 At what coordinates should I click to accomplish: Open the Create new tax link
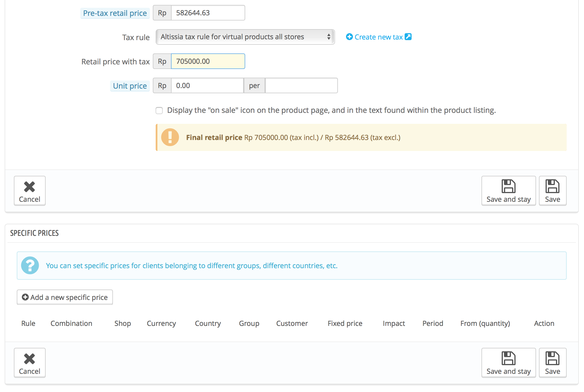click(378, 37)
